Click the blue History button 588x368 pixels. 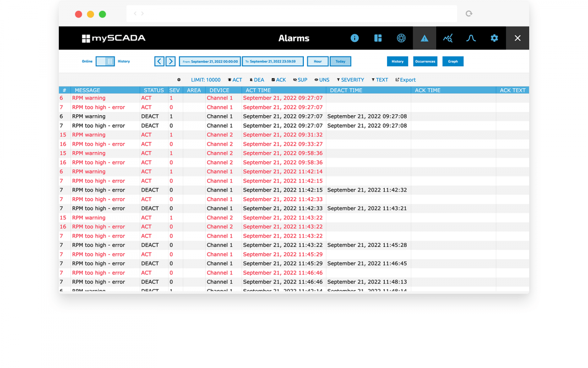397,61
